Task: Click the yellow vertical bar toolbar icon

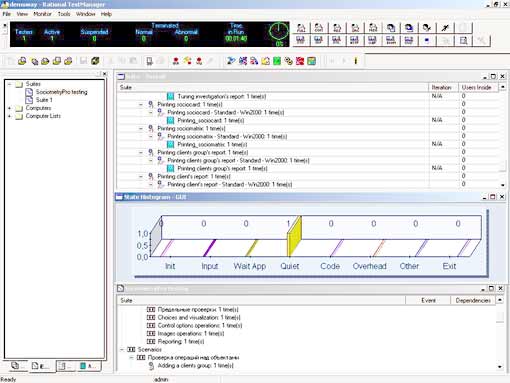Action: point(356,61)
